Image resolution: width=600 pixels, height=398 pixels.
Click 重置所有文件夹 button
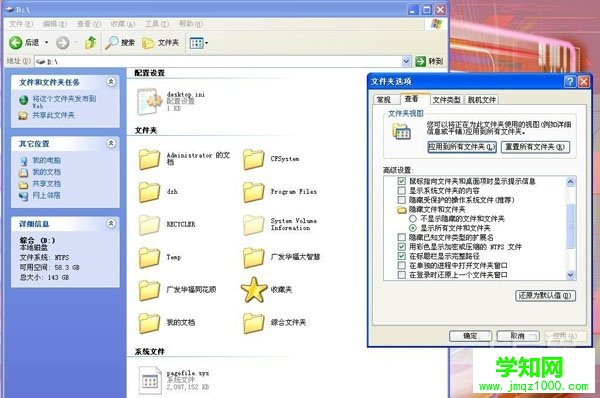point(535,147)
